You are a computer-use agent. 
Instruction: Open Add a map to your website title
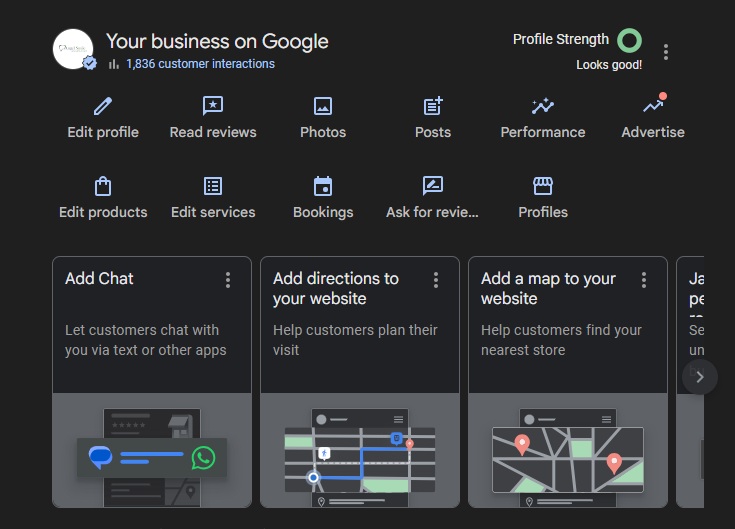pyautogui.click(x=548, y=288)
